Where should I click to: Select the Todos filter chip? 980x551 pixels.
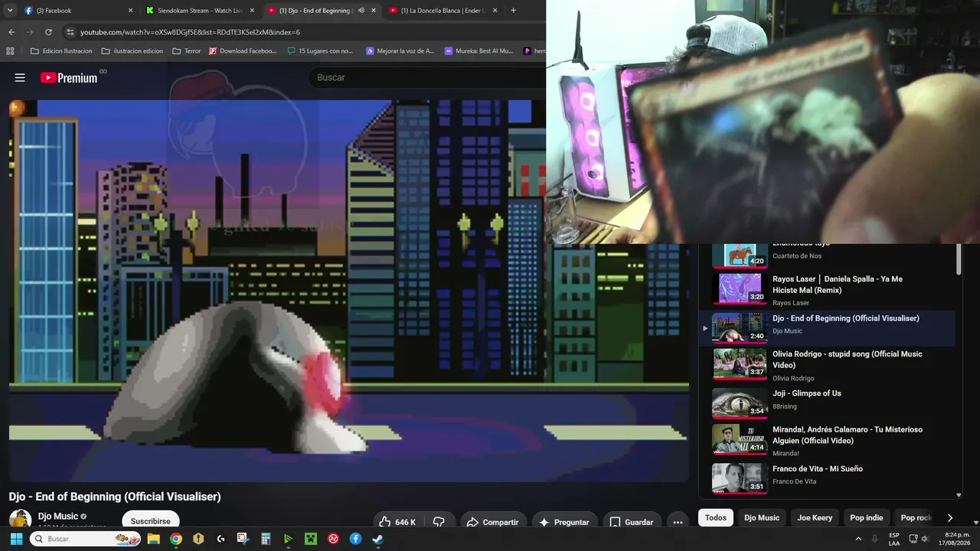pos(716,518)
